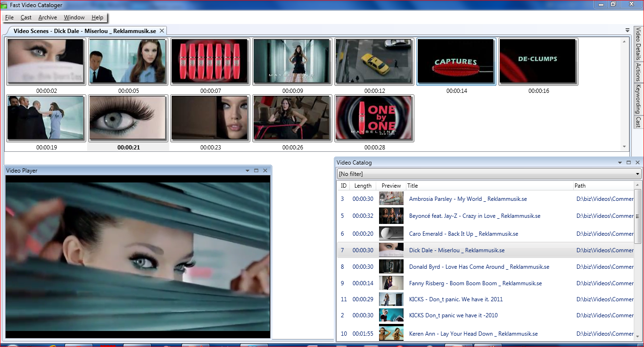Click the scenes panel scroll down arrow
The height and width of the screenshot is (347, 644).
pyautogui.click(x=625, y=147)
